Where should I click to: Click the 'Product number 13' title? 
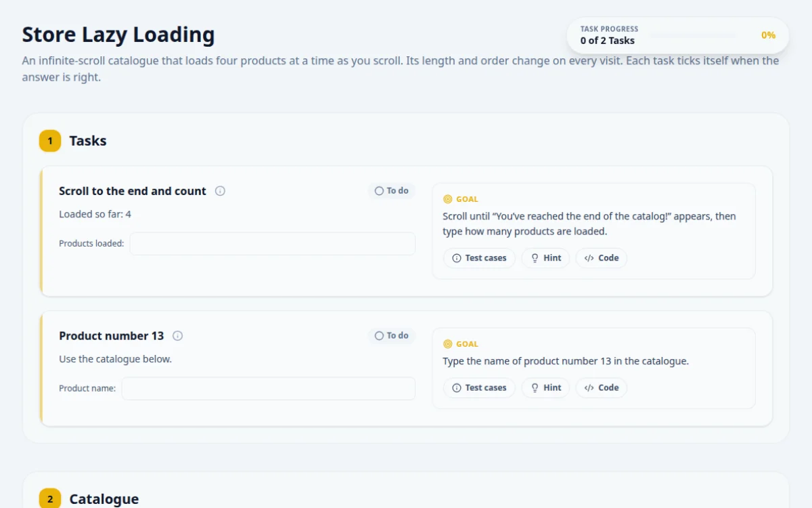click(112, 336)
